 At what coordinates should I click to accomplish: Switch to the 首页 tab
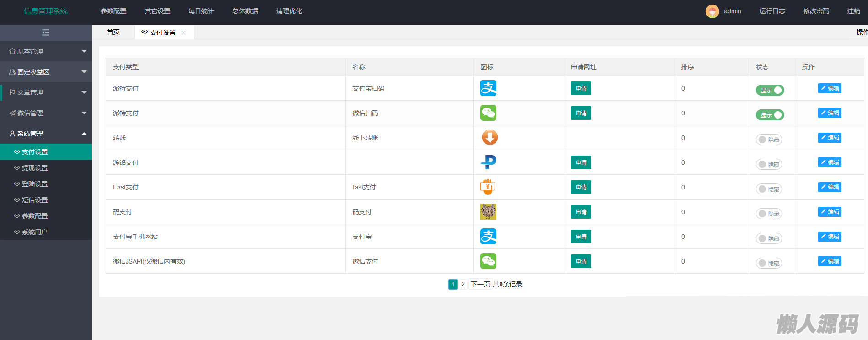tap(113, 32)
